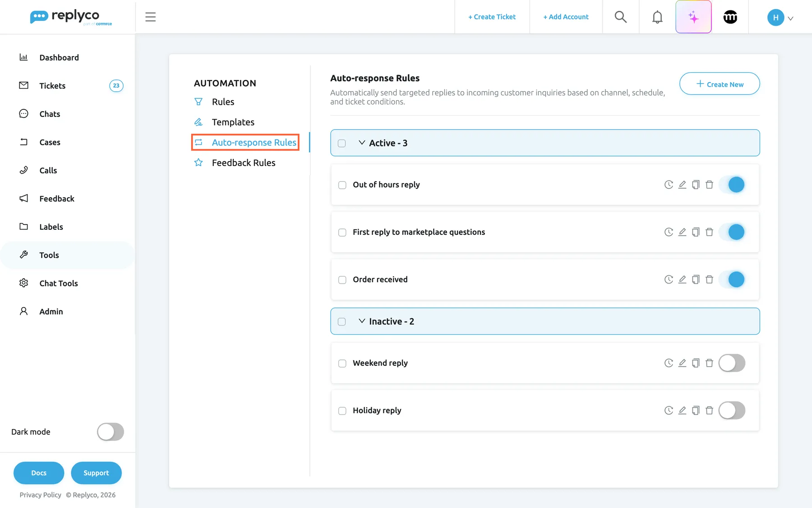Click the black circular m logo icon

730,17
